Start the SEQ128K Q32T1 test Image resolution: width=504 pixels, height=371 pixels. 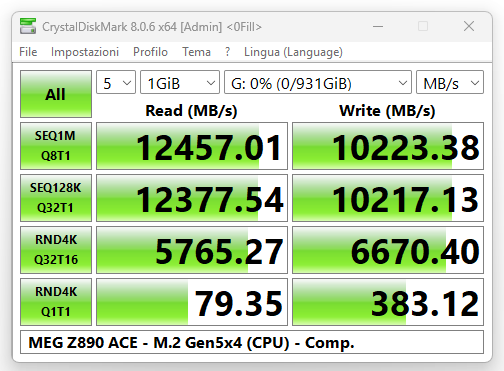click(56, 198)
